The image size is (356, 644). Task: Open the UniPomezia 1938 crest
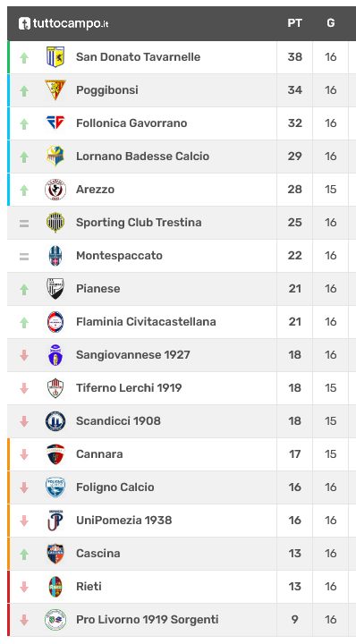click(x=55, y=521)
